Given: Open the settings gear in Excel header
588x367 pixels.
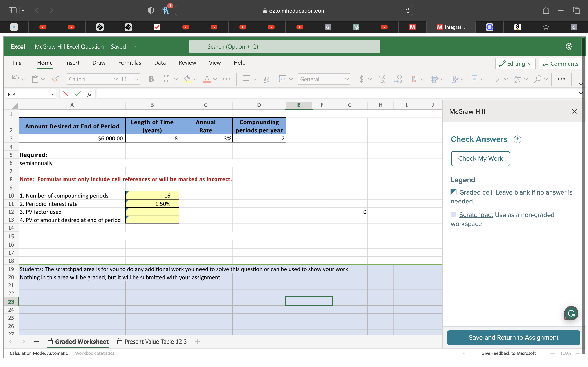Looking at the screenshot, I should coord(569,46).
